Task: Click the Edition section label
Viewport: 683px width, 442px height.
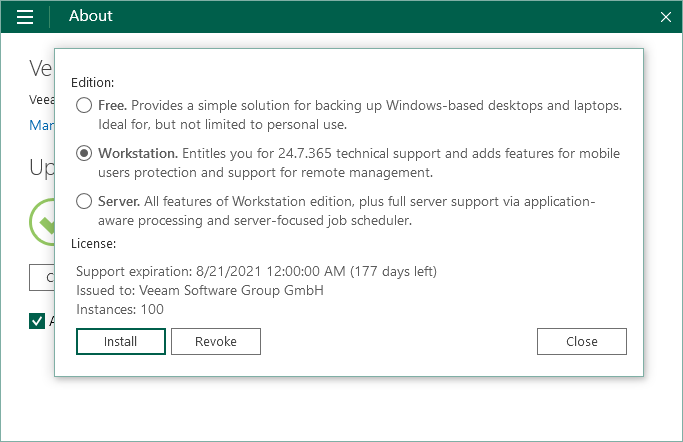Action: coord(93,82)
